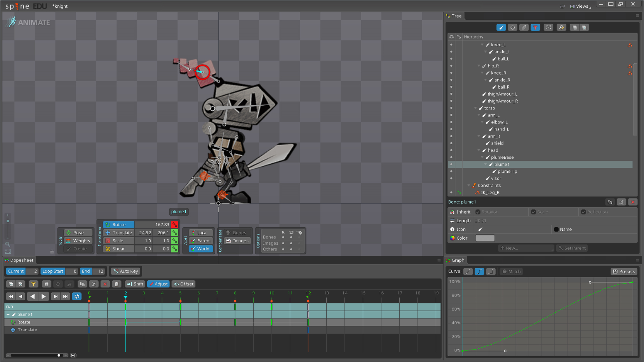Select the Graph tab
This screenshot has width=644, height=362.
tap(457, 260)
